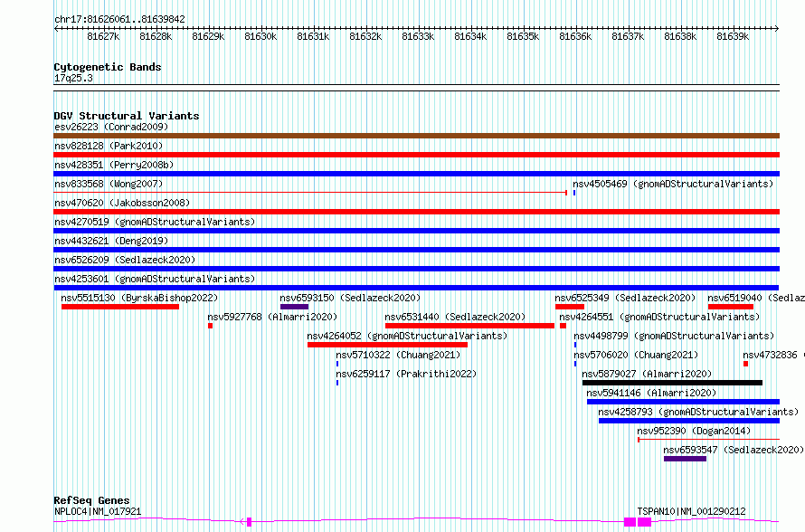Click nsv4498799 gnomADStructuralVariants label
Viewport: 805px width, 532px height.
pyautogui.click(x=674, y=336)
